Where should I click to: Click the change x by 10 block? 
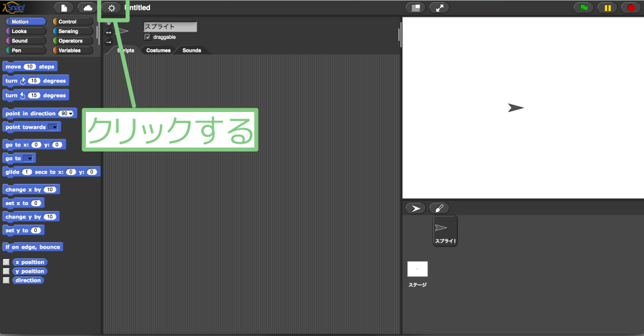click(31, 190)
